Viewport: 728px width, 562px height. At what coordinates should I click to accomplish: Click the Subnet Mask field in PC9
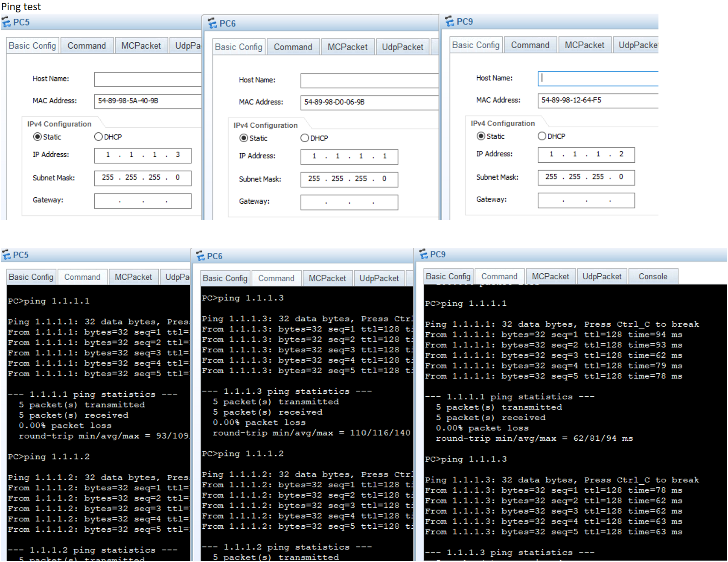(x=586, y=177)
